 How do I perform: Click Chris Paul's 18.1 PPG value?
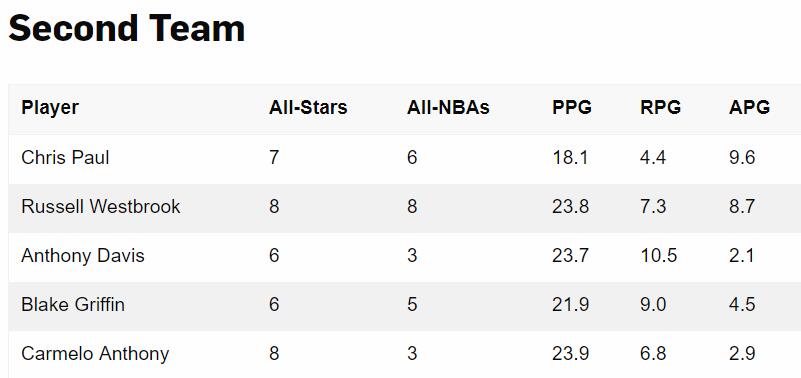[x=570, y=157]
